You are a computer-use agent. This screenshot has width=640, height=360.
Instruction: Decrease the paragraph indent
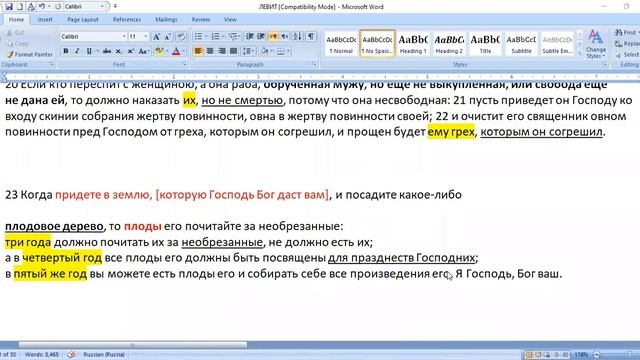[x=250, y=37]
